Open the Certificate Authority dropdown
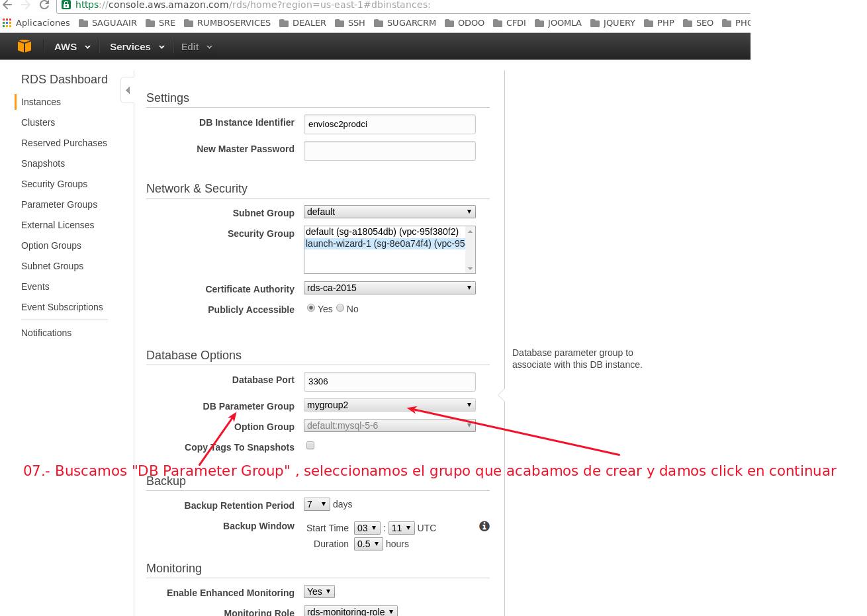 (x=390, y=288)
